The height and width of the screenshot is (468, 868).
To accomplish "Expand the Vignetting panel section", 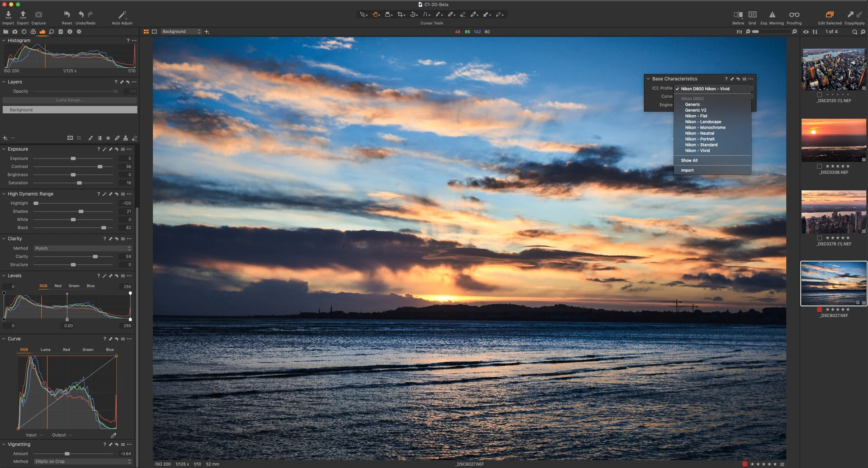I will (5, 444).
